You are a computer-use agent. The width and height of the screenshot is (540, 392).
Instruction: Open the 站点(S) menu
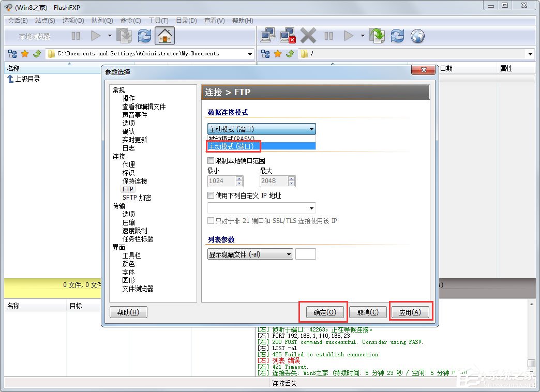coord(45,21)
